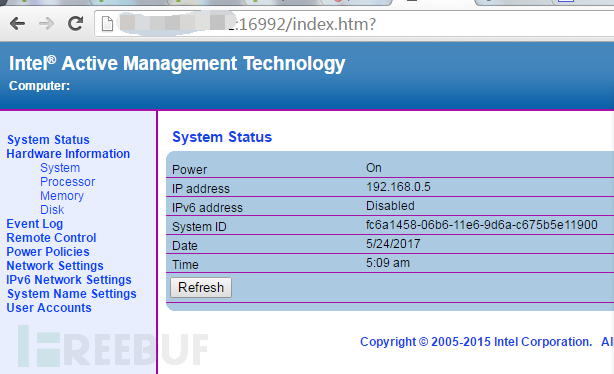This screenshot has width=614, height=374.
Task: Open the System Status link in sidebar
Action: point(48,140)
